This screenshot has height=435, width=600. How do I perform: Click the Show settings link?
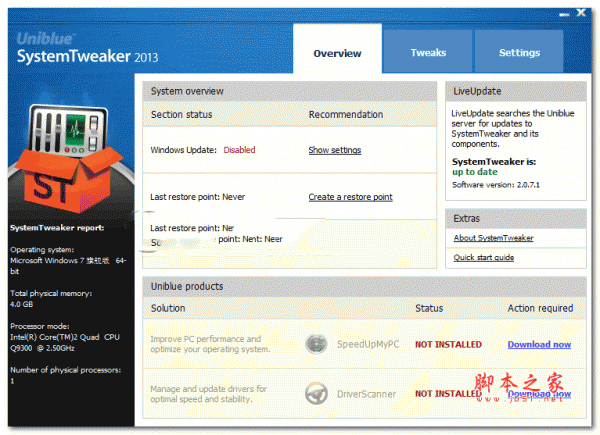click(x=335, y=150)
